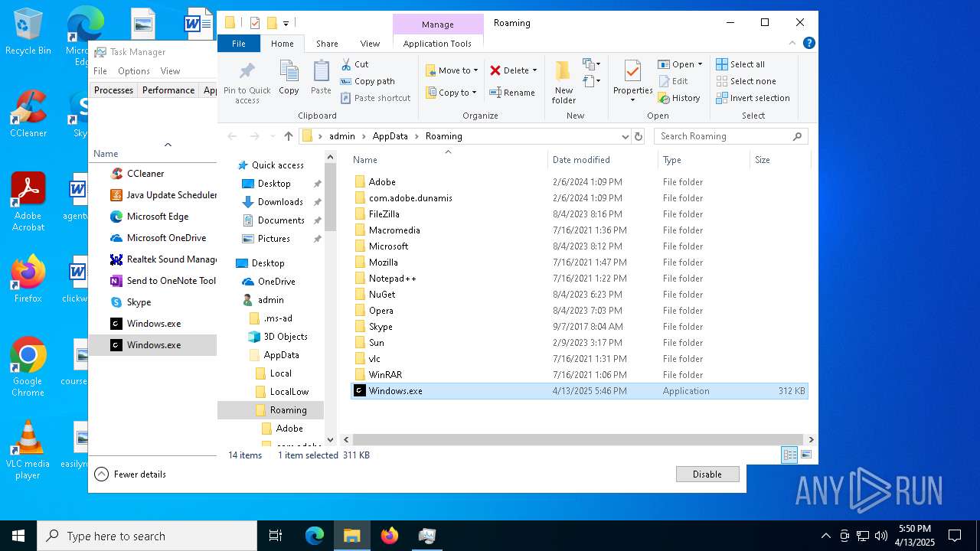Open Properties of selected item
This screenshot has height=551, width=980.
(632, 80)
